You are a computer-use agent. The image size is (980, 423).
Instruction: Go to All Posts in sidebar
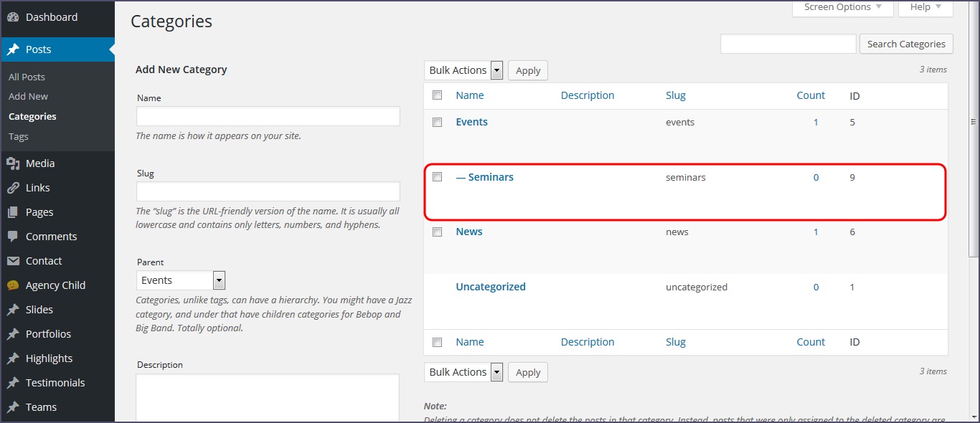(x=27, y=77)
